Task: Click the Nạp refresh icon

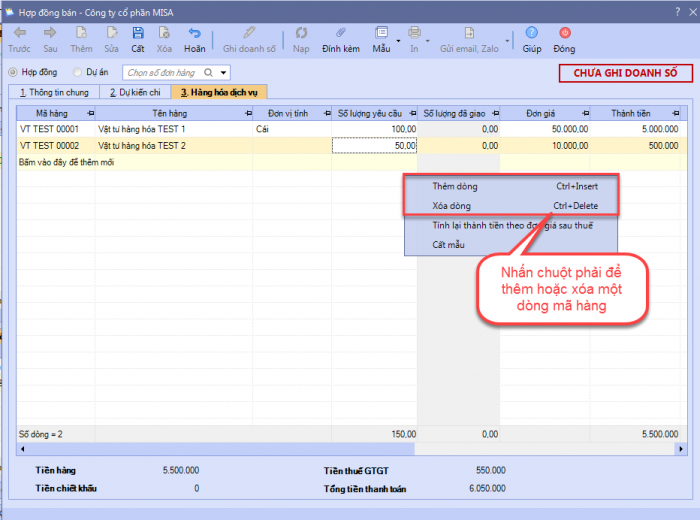Action: coord(301,33)
